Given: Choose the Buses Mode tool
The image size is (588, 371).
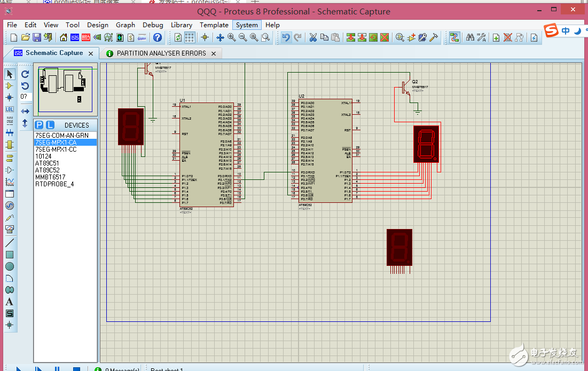Looking at the screenshot, I should pyautogui.click(x=10, y=133).
